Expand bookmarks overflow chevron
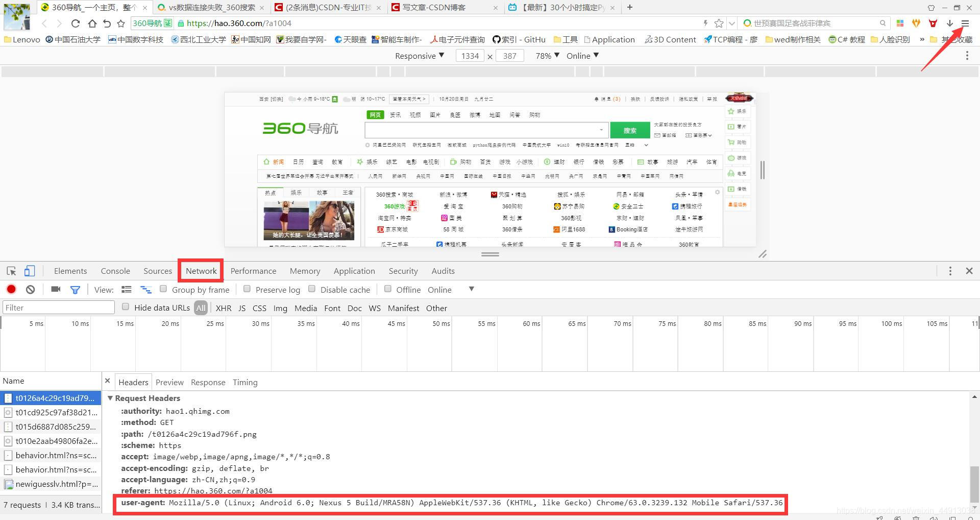Screen dimensions: 980x520 click(x=922, y=39)
